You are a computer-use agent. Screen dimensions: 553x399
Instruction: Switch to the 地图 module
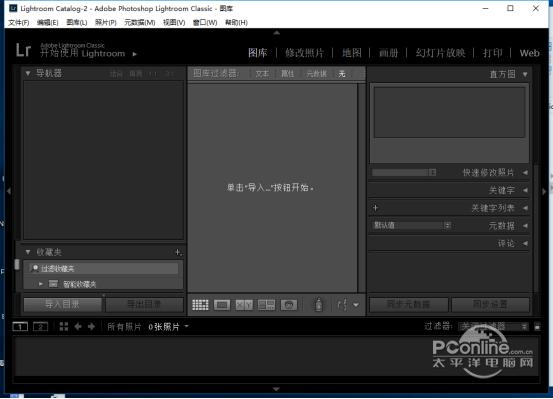pos(352,53)
